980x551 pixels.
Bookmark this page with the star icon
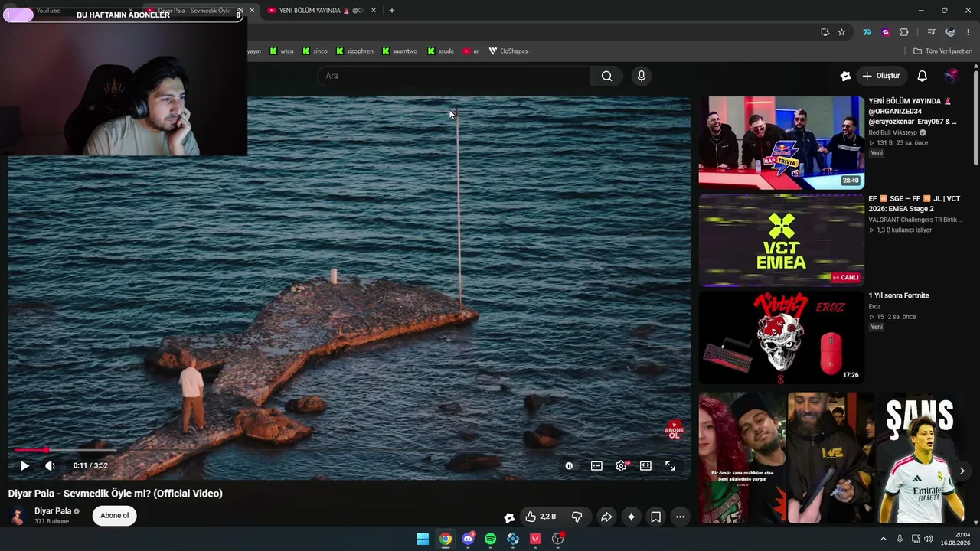841,32
